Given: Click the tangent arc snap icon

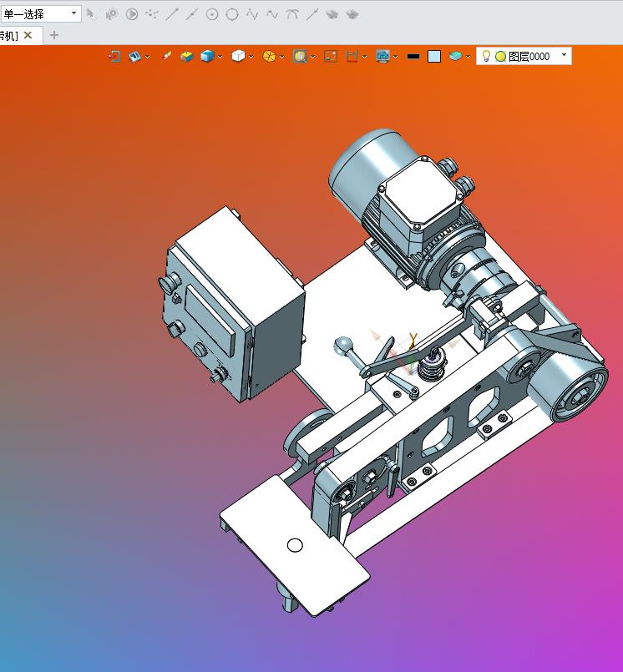Looking at the screenshot, I should pos(292,14).
